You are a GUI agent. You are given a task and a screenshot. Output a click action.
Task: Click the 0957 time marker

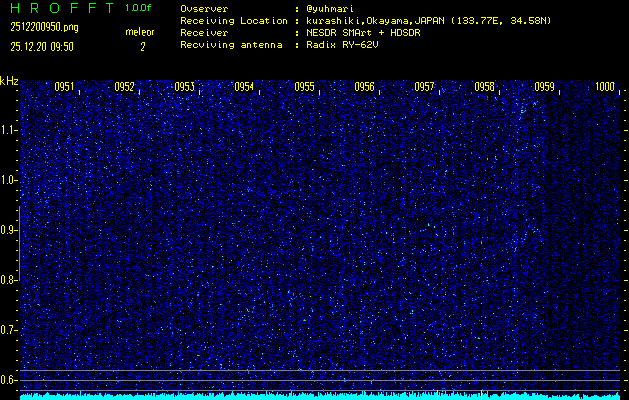click(x=424, y=87)
